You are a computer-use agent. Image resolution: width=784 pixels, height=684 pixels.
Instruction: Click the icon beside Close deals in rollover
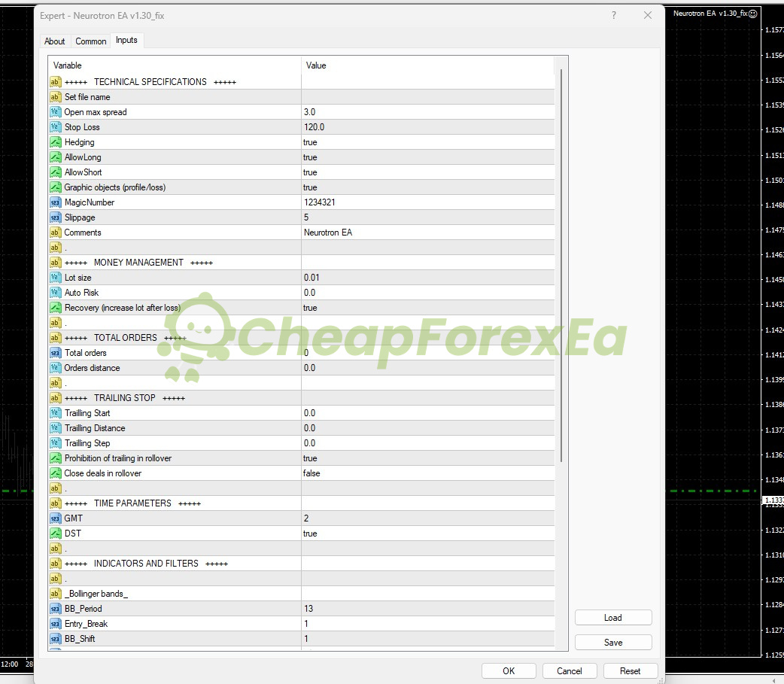click(56, 473)
